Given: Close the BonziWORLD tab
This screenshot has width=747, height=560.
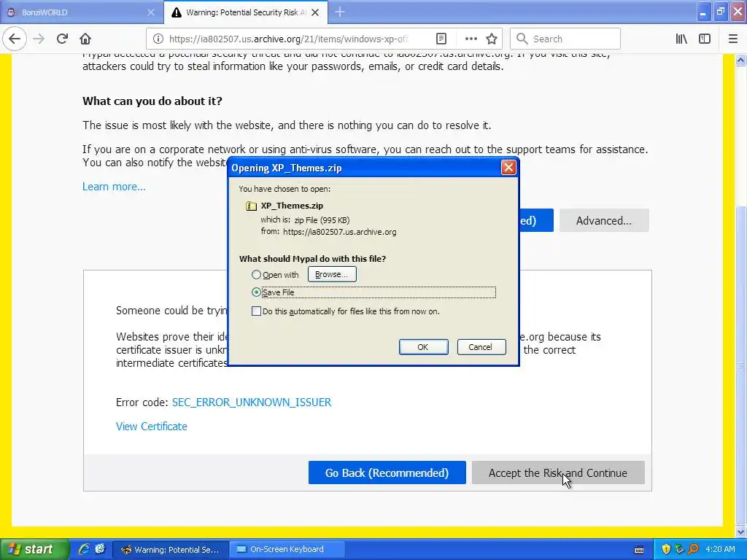Looking at the screenshot, I should pos(151,12).
